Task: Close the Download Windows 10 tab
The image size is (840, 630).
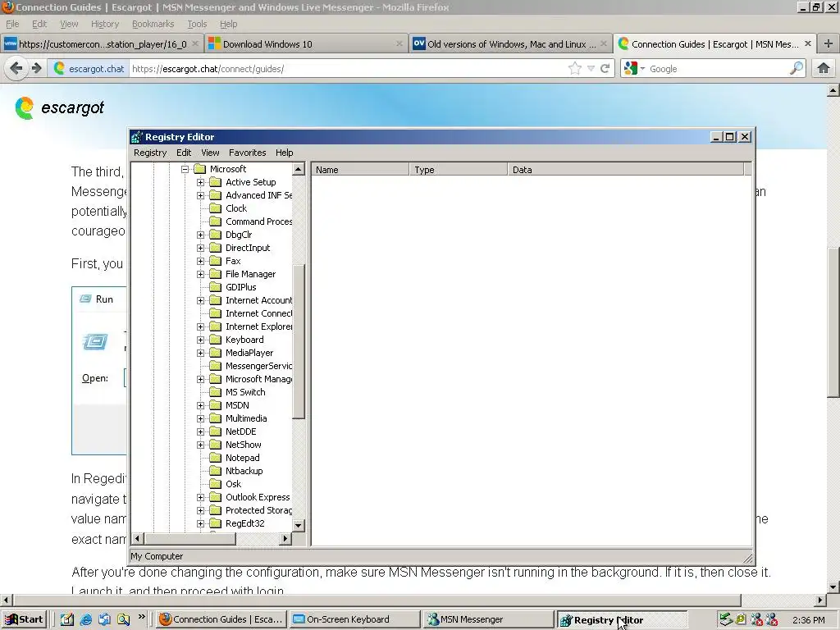Action: tap(399, 44)
